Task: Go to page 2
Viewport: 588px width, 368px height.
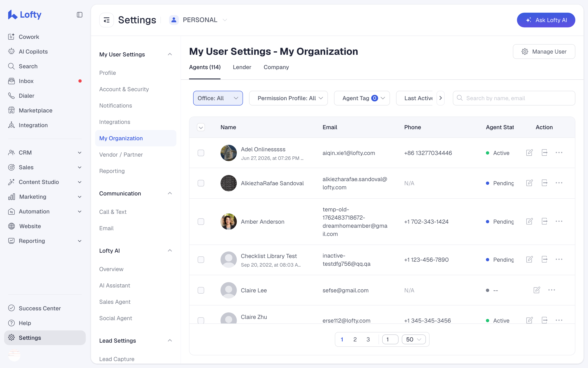Action: pyautogui.click(x=355, y=339)
